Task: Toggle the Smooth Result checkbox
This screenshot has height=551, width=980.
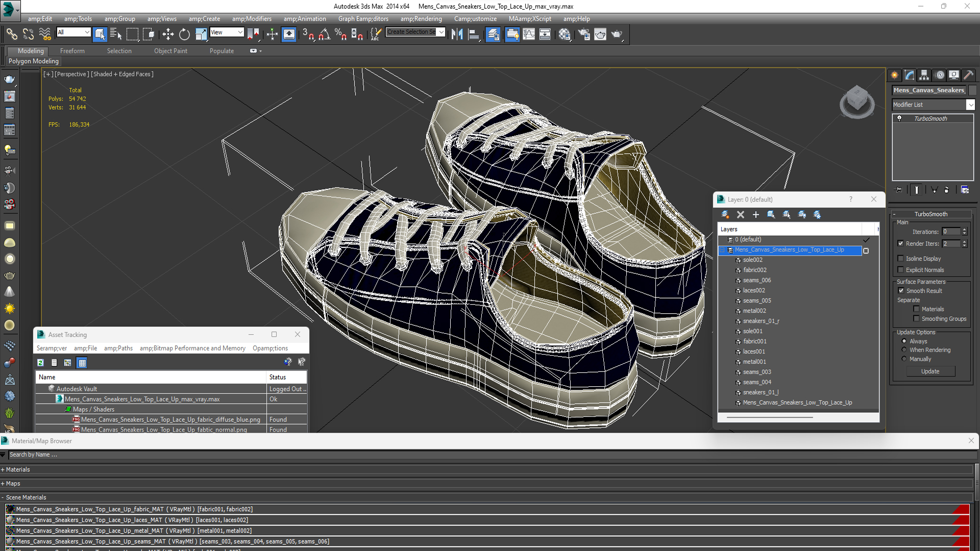Action: click(x=901, y=291)
